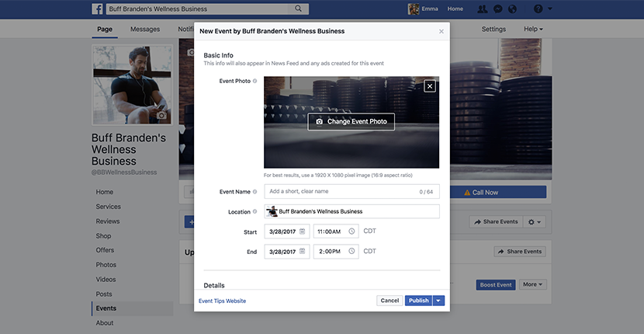Viewport: 644px width, 334px height.
Task: Open the Messenger icon in top bar
Action: (498, 9)
